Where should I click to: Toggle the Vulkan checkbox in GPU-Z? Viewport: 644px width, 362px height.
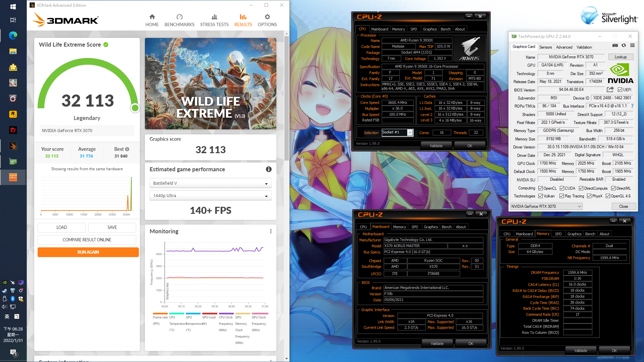540,196
